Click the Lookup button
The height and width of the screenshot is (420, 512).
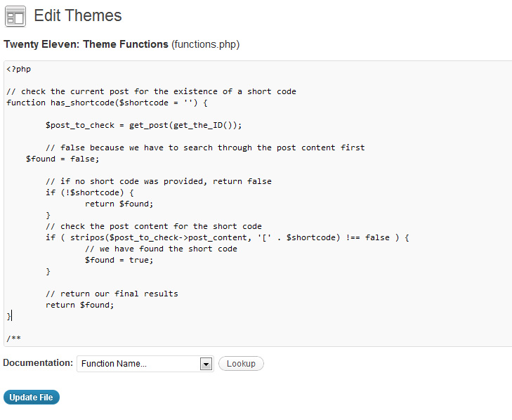(241, 364)
